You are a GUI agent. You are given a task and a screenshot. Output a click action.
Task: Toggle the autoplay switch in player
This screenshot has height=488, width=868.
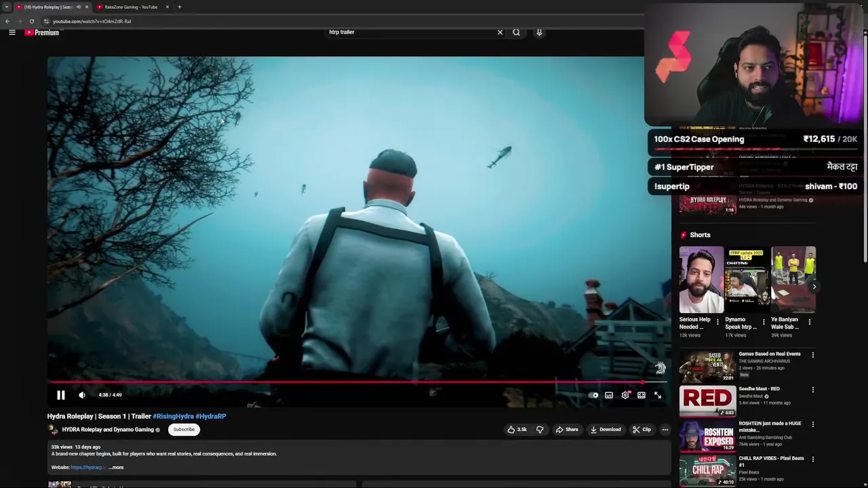[x=593, y=395]
